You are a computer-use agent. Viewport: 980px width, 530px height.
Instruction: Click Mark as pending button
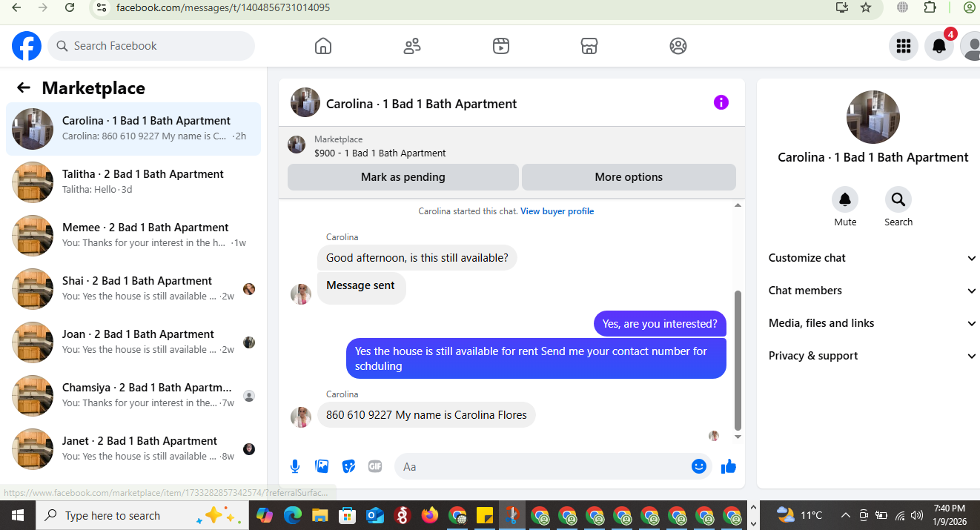pyautogui.click(x=403, y=177)
